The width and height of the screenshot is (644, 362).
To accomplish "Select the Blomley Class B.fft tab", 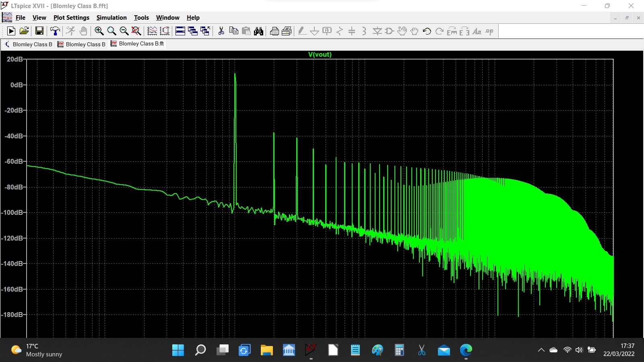I will [x=137, y=44].
